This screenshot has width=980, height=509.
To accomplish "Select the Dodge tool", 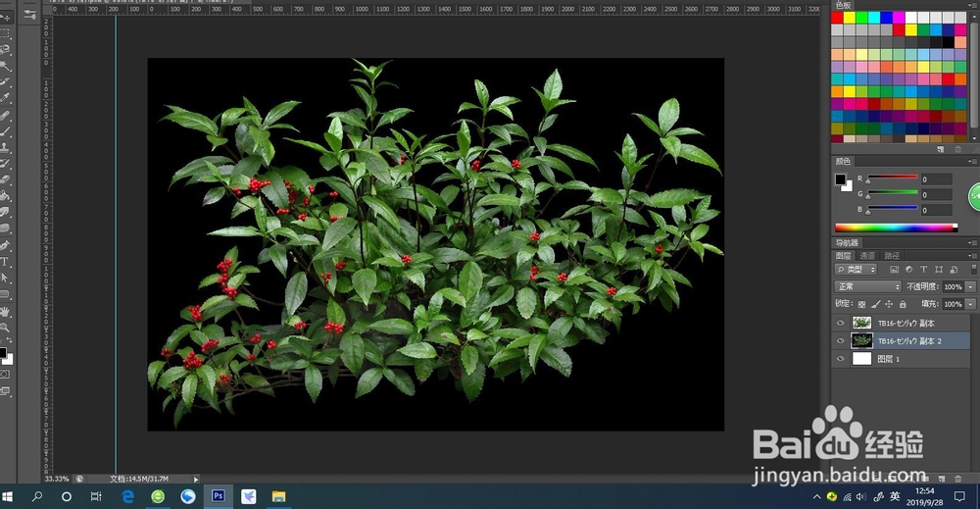I will point(5,229).
